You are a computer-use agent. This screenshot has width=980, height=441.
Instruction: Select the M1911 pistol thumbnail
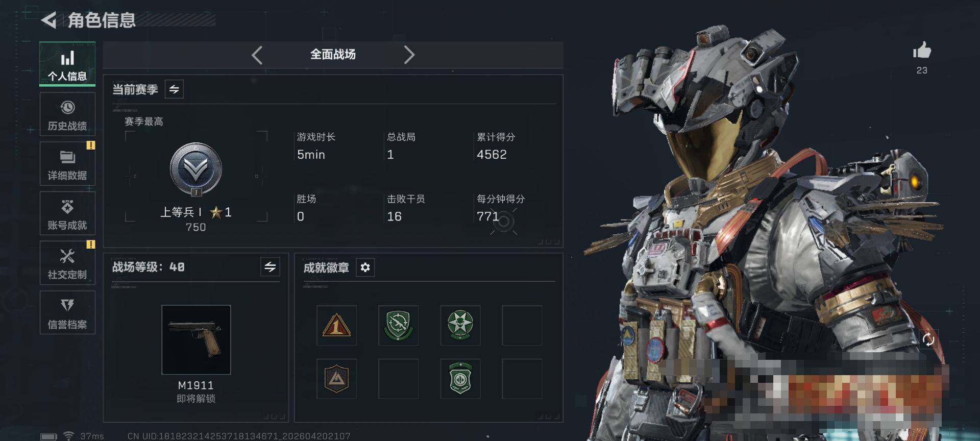196,339
